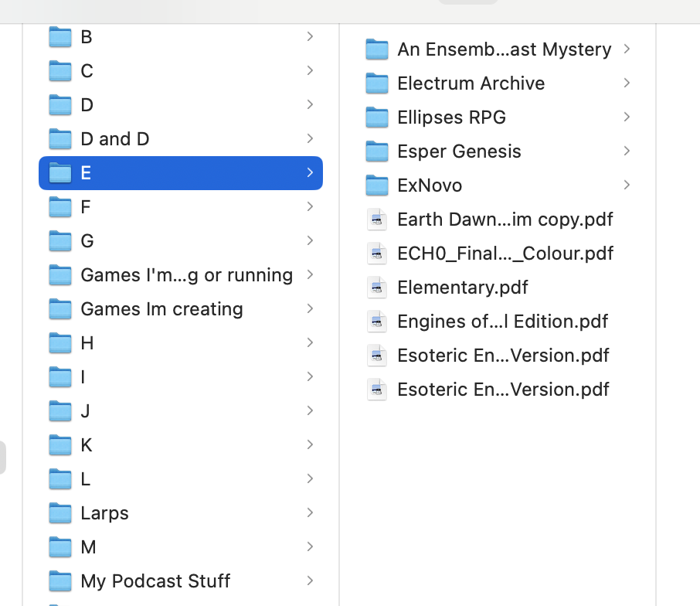The width and height of the screenshot is (700, 606).
Task: Expand the Games Im creating chevron
Action: click(x=310, y=308)
